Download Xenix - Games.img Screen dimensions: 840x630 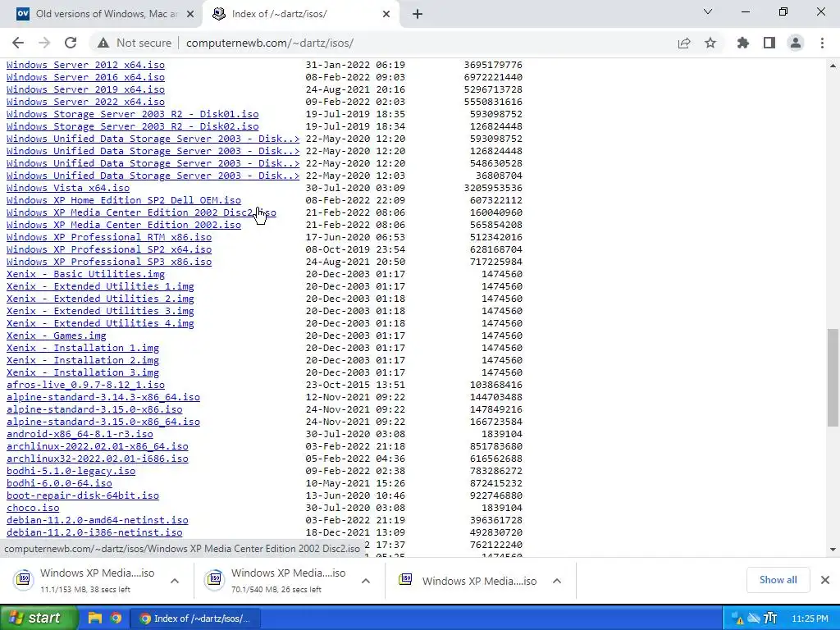[x=57, y=336]
